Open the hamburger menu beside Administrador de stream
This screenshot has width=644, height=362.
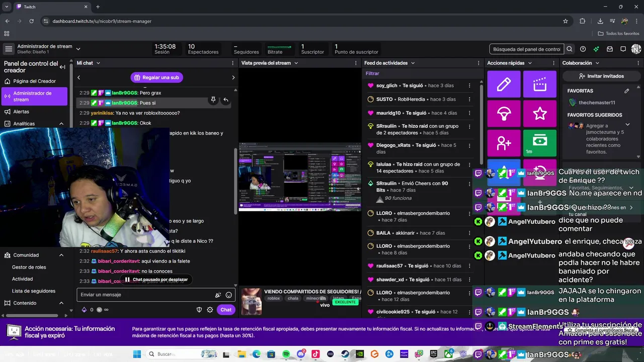coord(9,49)
